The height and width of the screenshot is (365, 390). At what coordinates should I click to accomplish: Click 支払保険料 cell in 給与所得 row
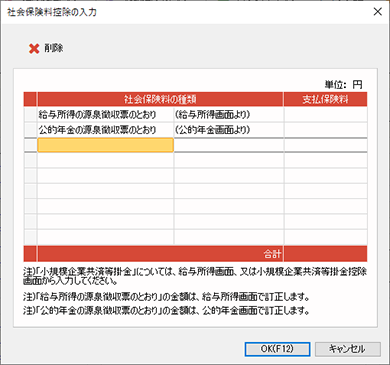(x=326, y=115)
